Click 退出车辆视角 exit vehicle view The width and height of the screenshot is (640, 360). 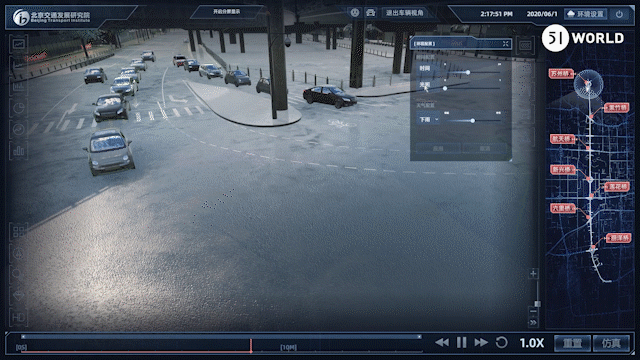404,13
